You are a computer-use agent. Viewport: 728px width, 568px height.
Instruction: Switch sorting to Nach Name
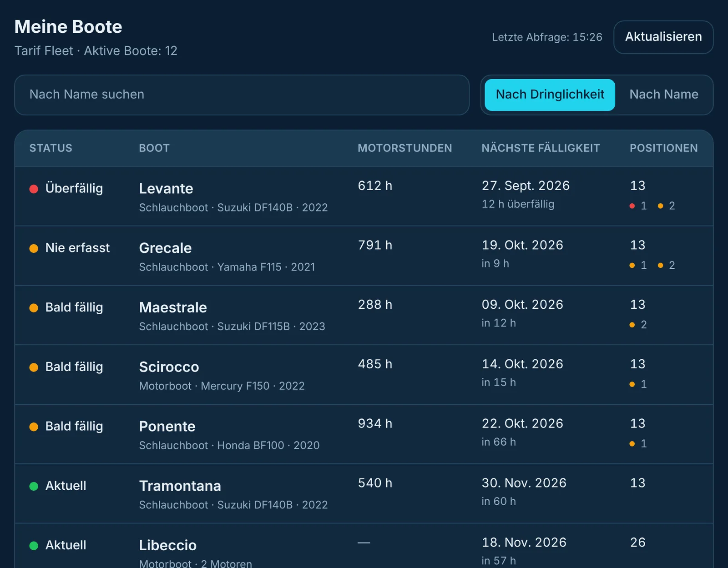pos(663,95)
